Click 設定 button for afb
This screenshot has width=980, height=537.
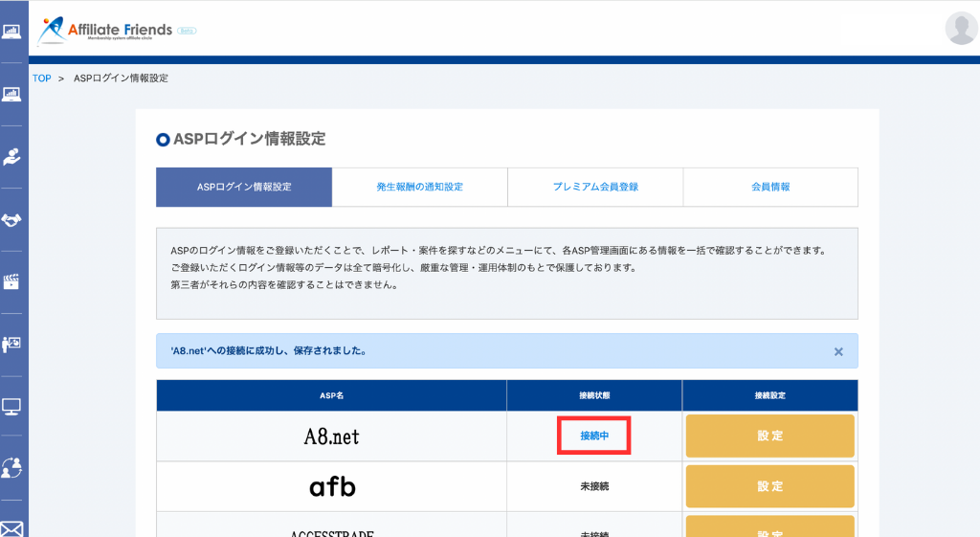click(770, 486)
